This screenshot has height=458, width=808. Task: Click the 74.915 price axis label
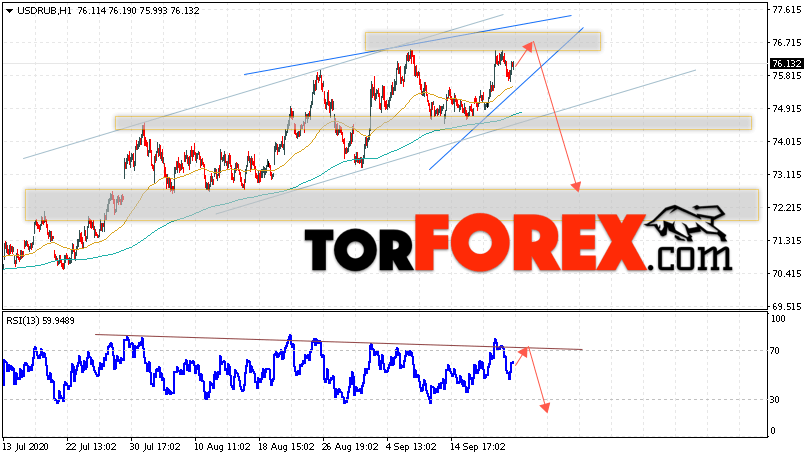(786, 109)
